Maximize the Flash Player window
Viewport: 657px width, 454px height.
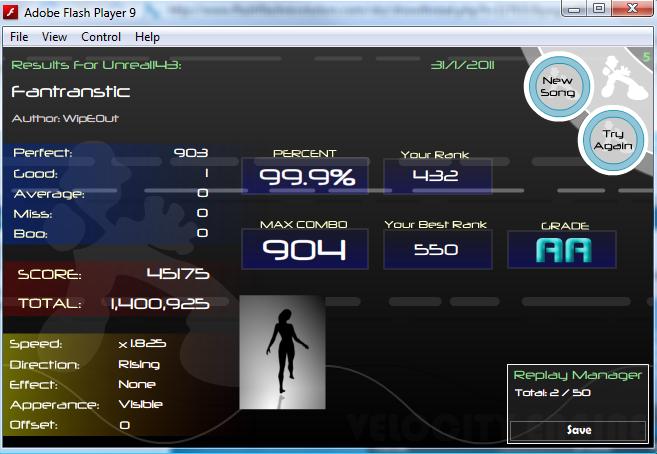(599, 8)
